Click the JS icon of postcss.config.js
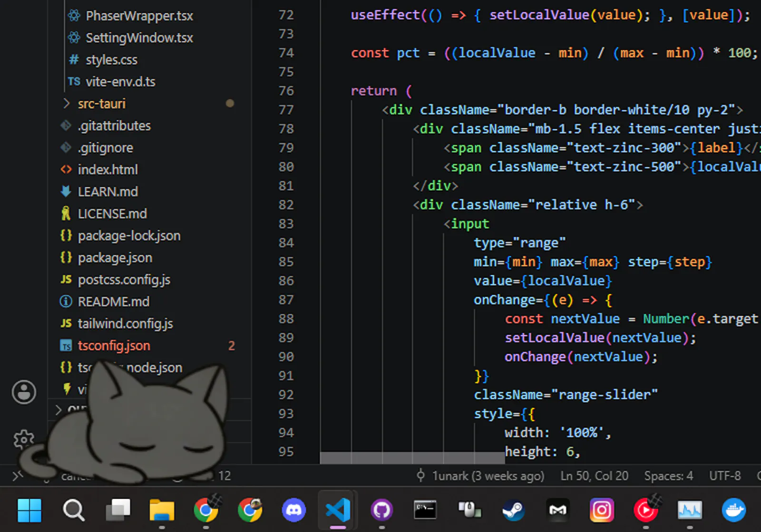Screen dimensions: 761x532 66,280
